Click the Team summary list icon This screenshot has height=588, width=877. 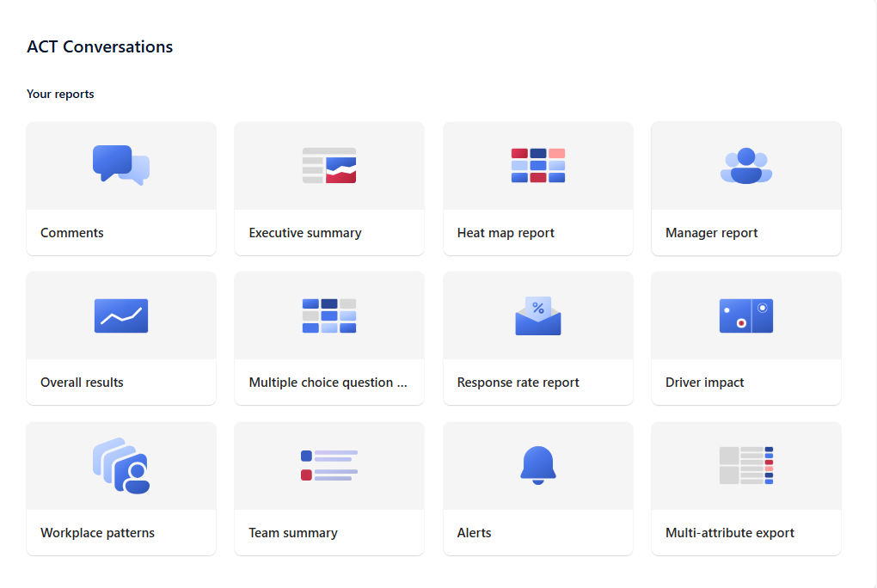tap(328, 466)
